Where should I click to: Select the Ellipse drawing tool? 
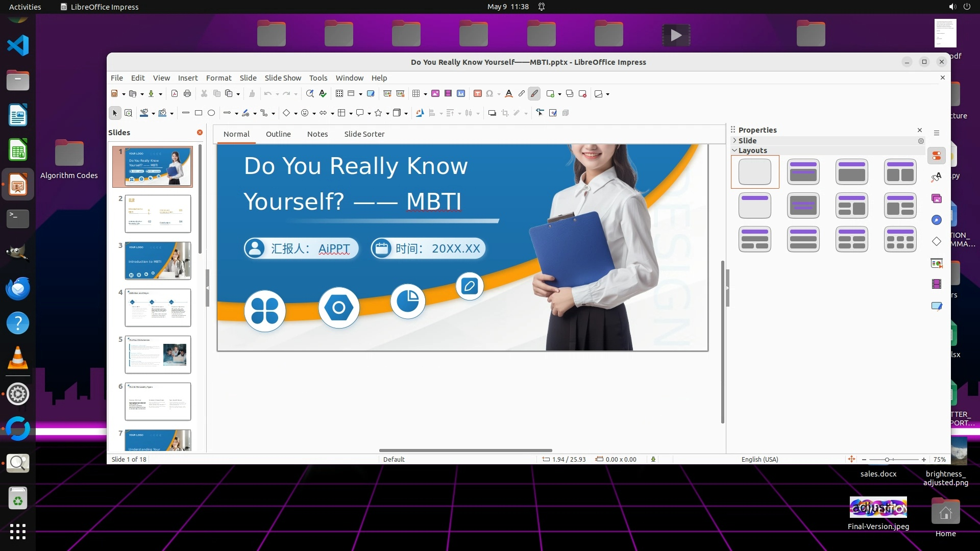211,113
